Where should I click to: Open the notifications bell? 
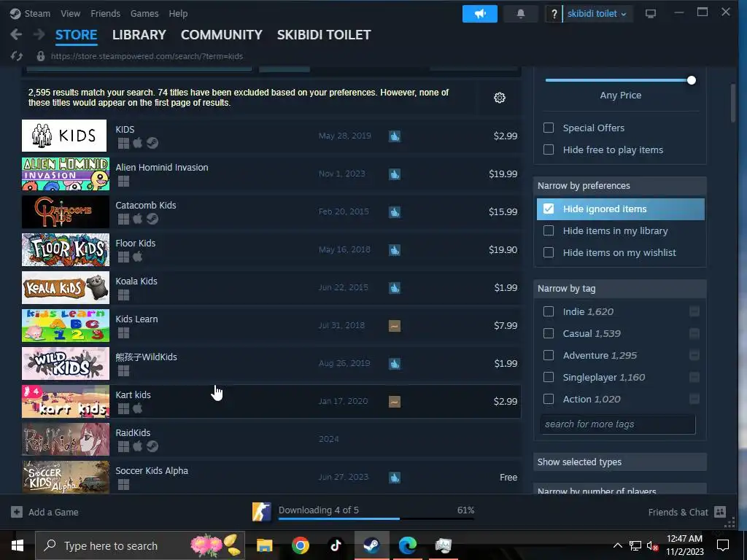[x=521, y=14]
